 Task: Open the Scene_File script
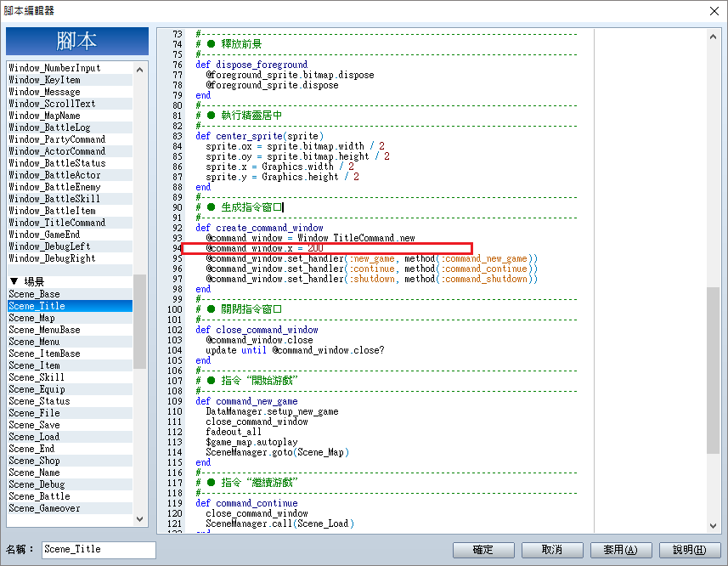point(71,413)
